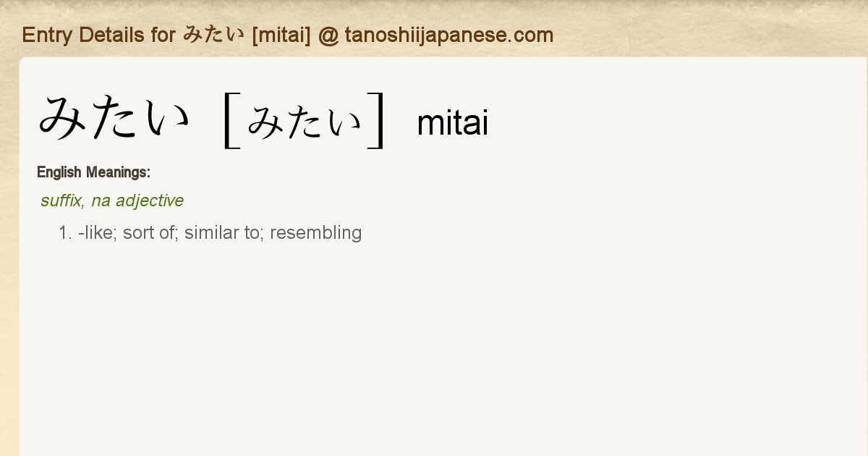This screenshot has height=456, width=868.
Task: Click the @ symbol in the header
Action: tap(328, 35)
